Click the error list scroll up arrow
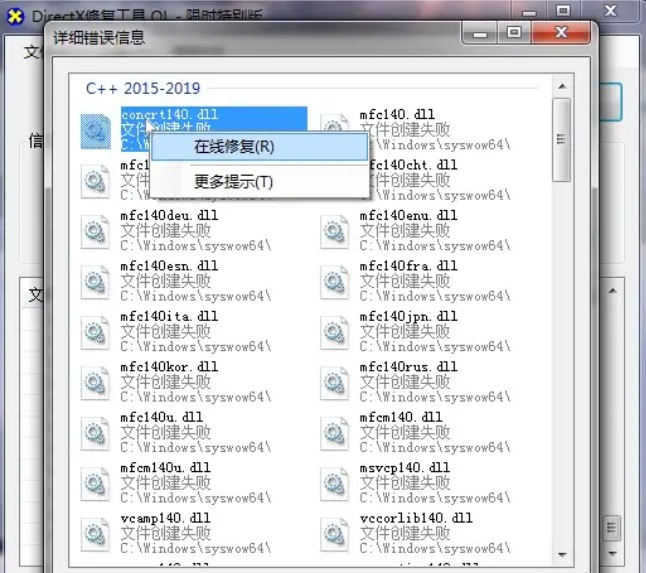This screenshot has height=573, width=646. pos(562,86)
